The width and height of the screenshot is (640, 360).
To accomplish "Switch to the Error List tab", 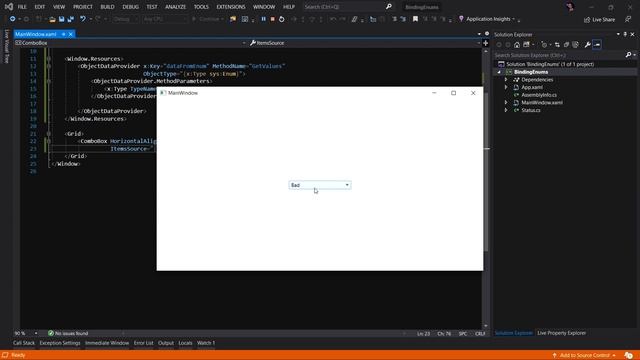I will 143,343.
